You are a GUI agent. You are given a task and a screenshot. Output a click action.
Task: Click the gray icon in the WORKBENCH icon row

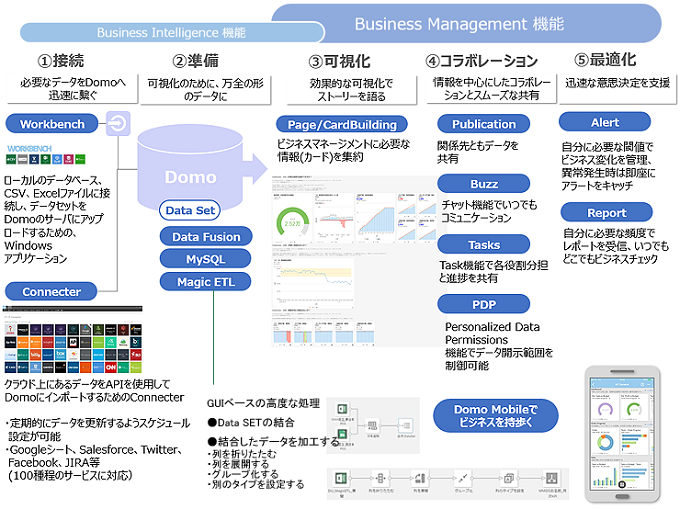click(23, 159)
